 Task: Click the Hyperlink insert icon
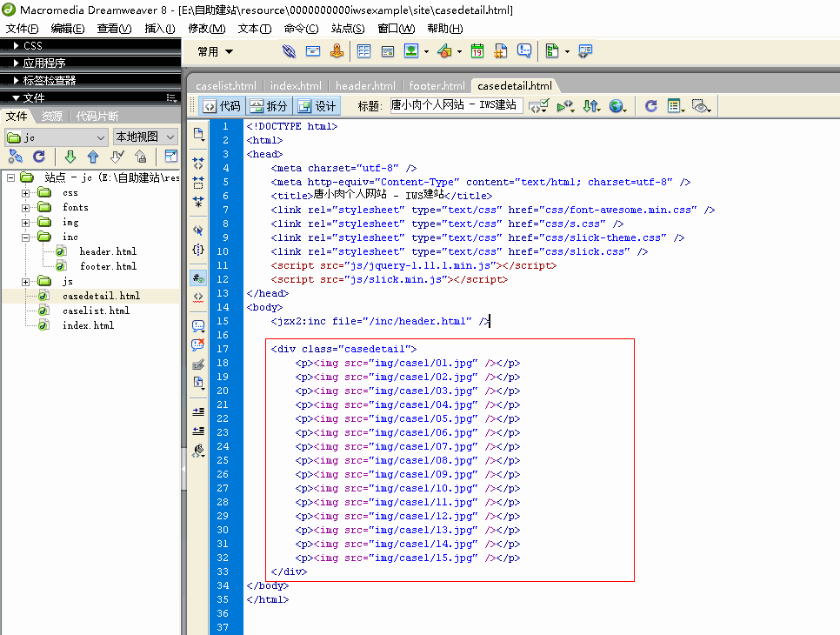tap(289, 51)
